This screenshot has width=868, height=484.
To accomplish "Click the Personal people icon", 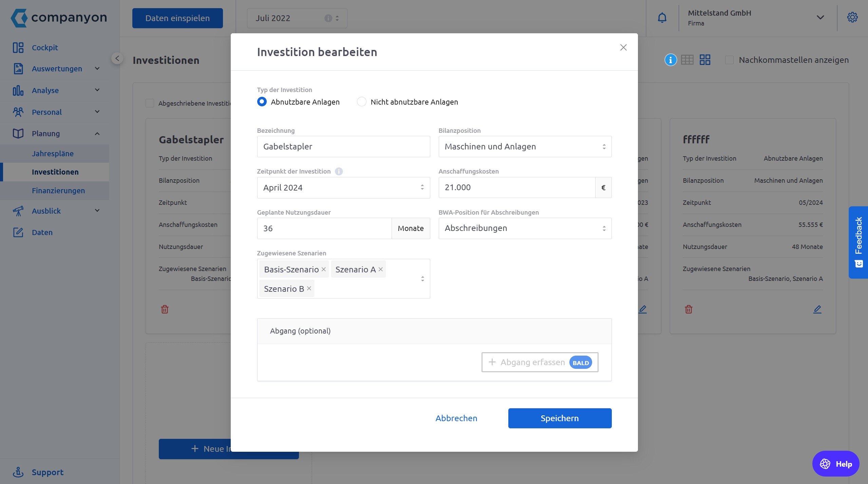I will (18, 112).
